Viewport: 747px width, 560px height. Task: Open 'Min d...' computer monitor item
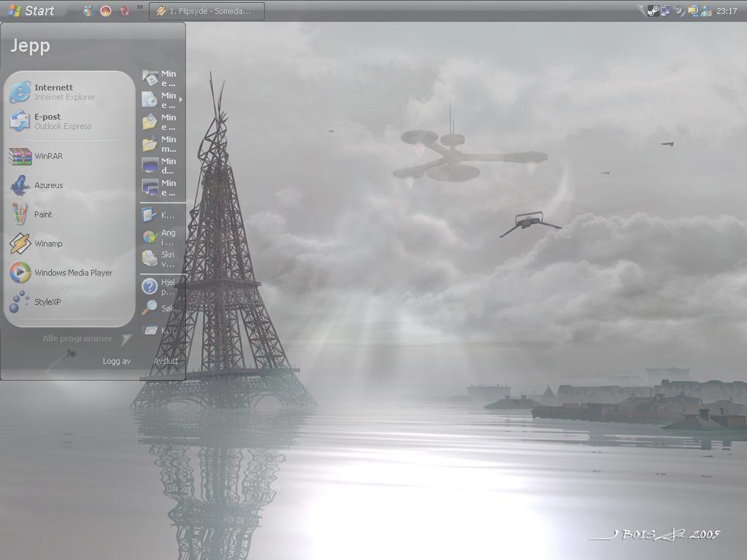[x=160, y=166]
